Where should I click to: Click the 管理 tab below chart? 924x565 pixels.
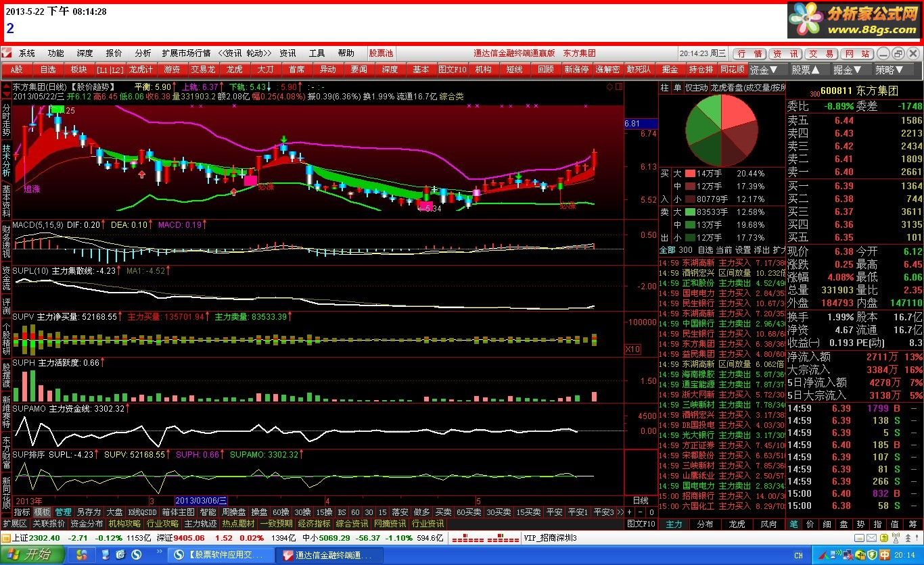[64, 512]
